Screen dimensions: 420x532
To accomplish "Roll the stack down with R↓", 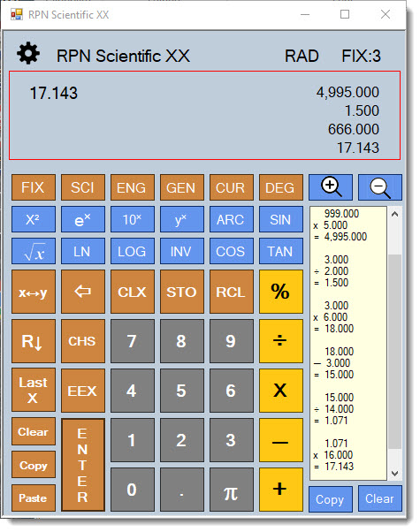I will point(34,341).
